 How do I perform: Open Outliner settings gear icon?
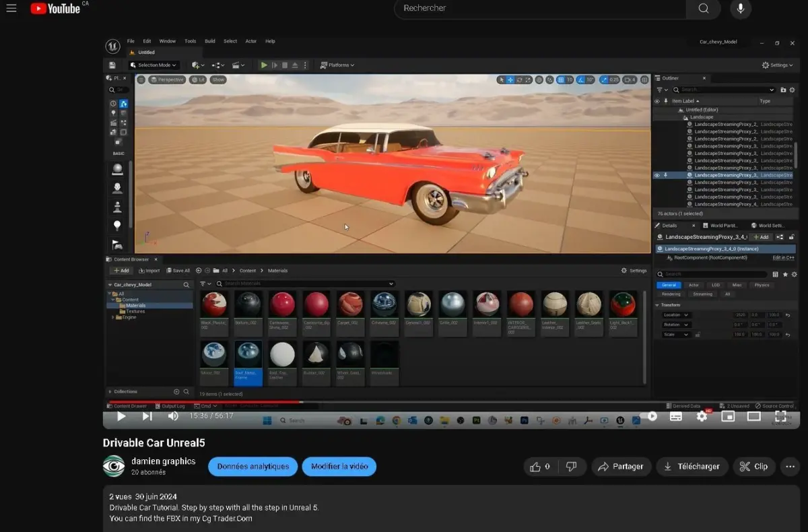793,90
